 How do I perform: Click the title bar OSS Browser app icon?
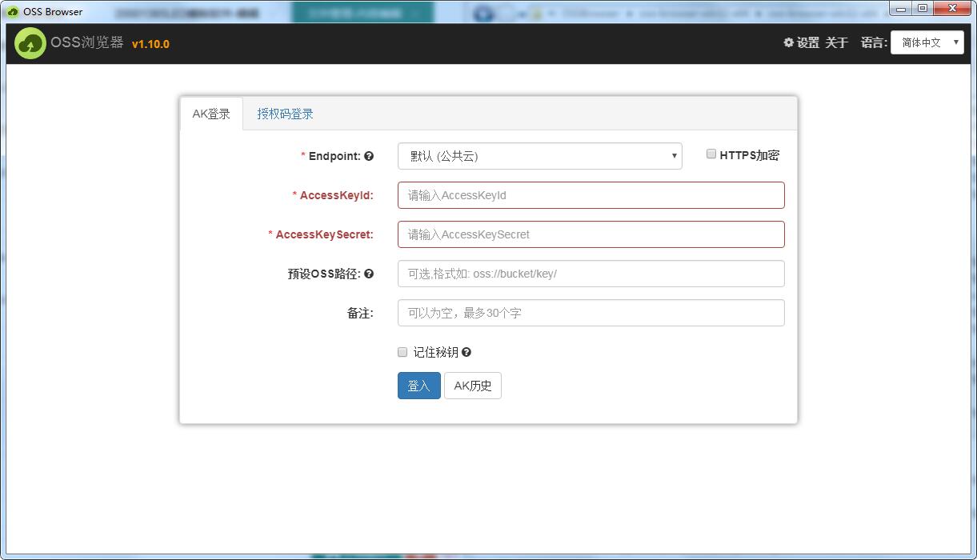click(13, 11)
